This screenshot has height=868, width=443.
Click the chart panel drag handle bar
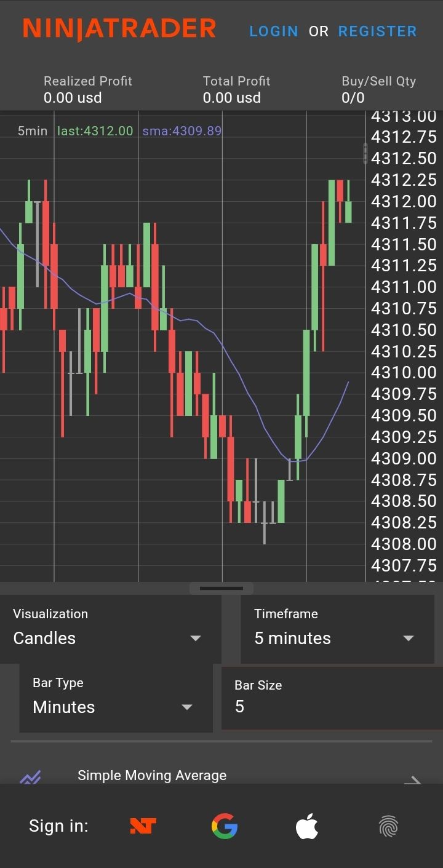click(221, 589)
